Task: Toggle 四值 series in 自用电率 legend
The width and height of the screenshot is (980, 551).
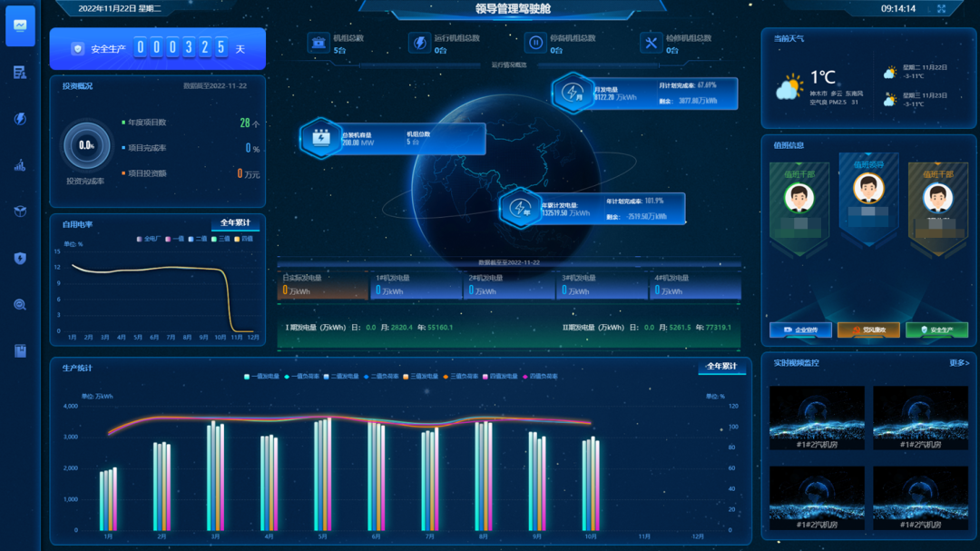Action: coord(244,239)
